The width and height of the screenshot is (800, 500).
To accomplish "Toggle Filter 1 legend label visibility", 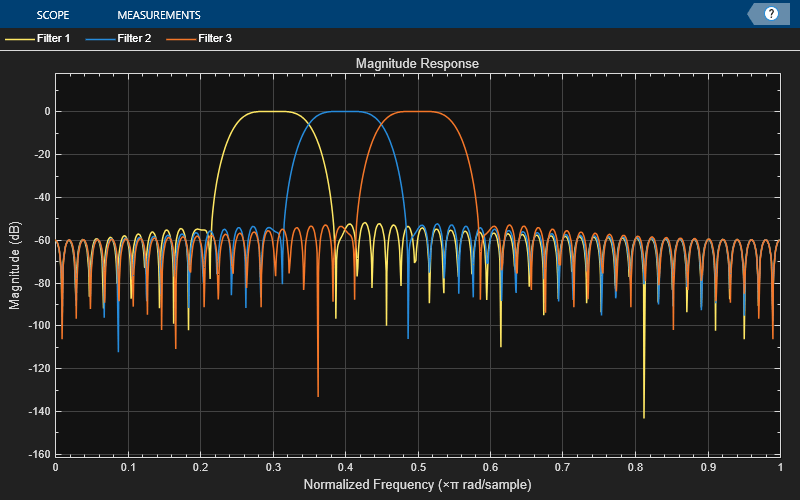I will (x=52, y=39).
